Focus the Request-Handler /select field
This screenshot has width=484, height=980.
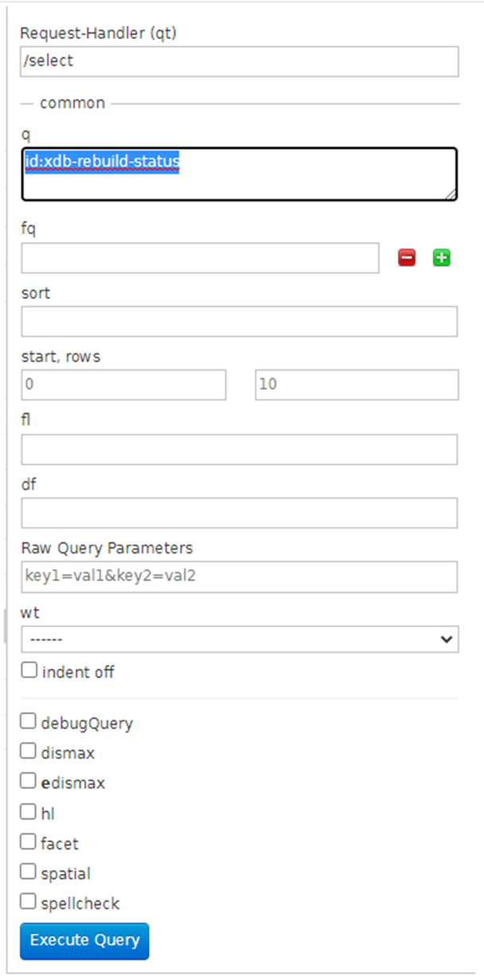pos(240,61)
